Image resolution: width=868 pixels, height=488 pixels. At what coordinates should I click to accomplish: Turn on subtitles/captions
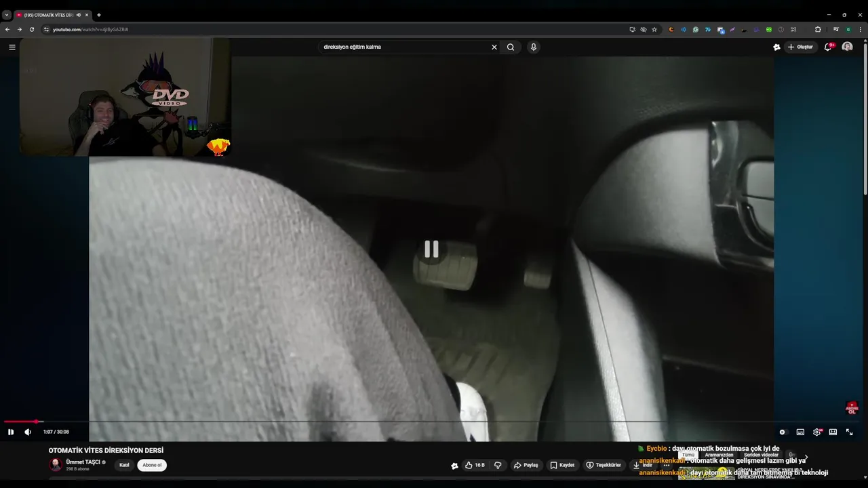click(800, 432)
